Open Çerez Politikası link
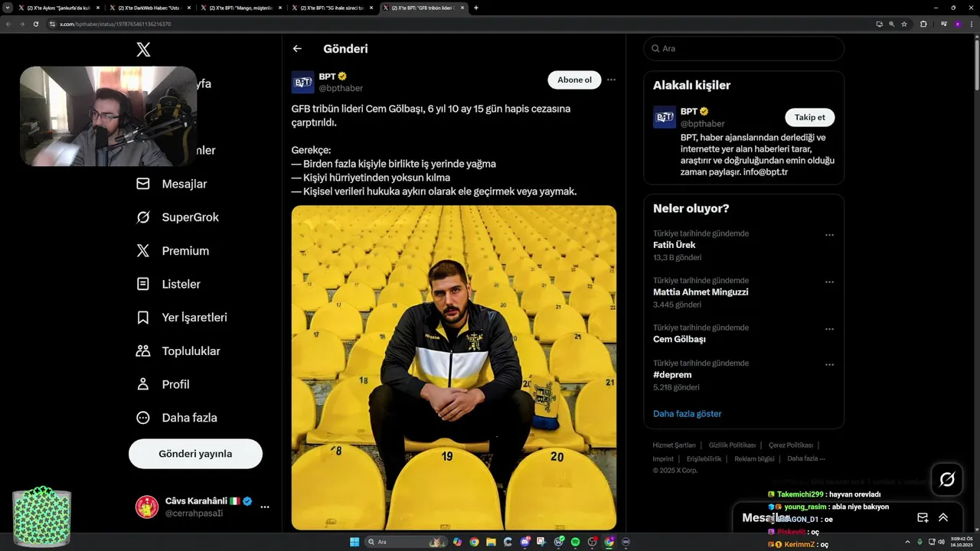This screenshot has height=551, width=980. (x=791, y=445)
